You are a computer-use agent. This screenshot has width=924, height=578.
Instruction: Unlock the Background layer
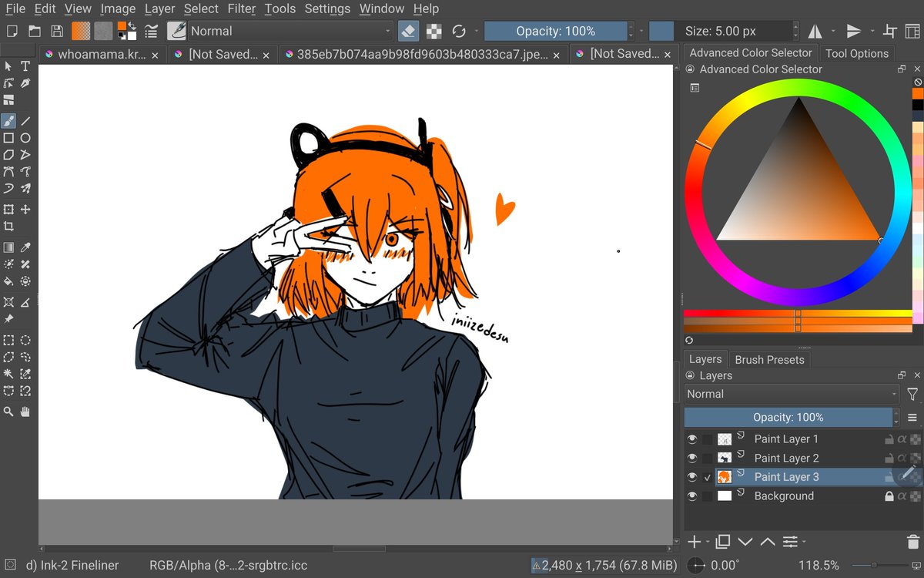889,496
